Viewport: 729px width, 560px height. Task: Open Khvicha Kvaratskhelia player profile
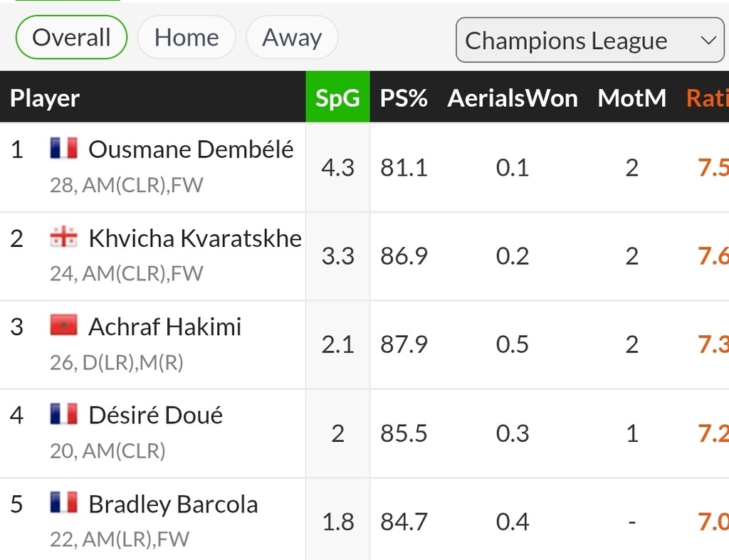pos(195,238)
